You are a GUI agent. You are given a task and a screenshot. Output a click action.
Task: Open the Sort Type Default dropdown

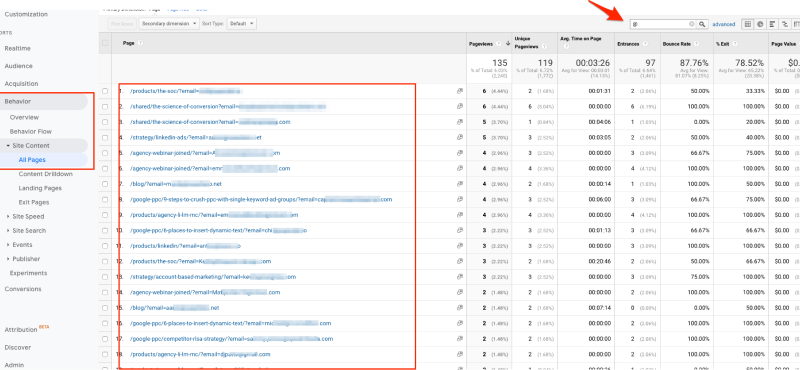[x=241, y=23]
